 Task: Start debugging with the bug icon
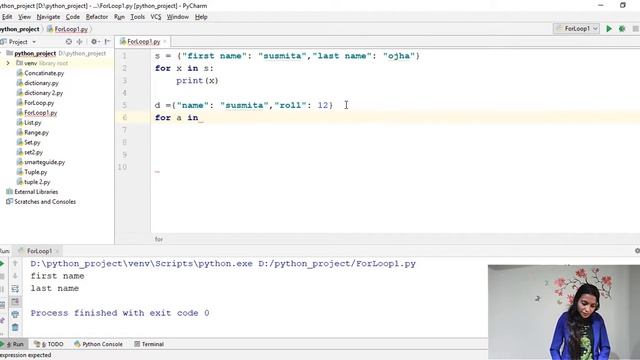622,29
